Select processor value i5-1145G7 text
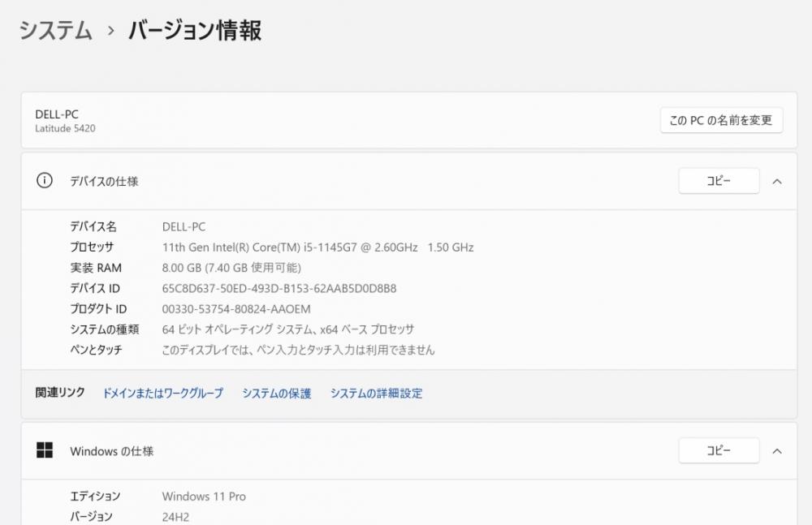Viewport: 812px width, 525px height. [x=318, y=247]
